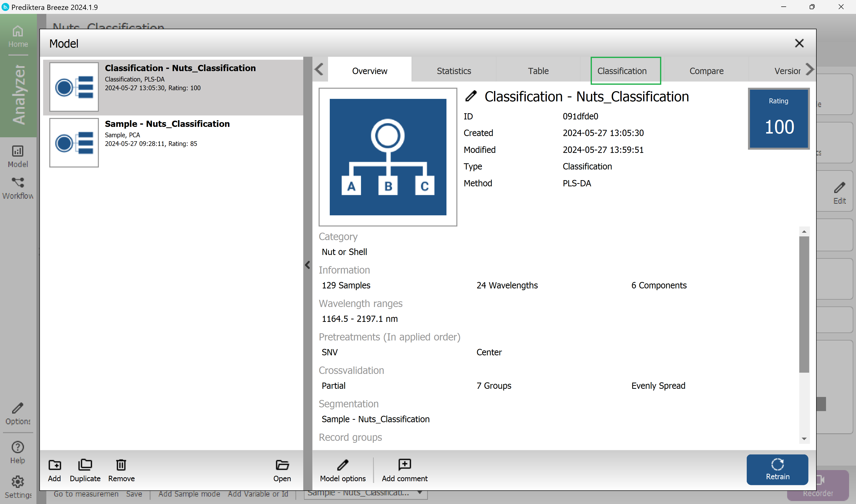This screenshot has height=504, width=856.
Task: Click the Remove trash icon
Action: click(x=121, y=465)
